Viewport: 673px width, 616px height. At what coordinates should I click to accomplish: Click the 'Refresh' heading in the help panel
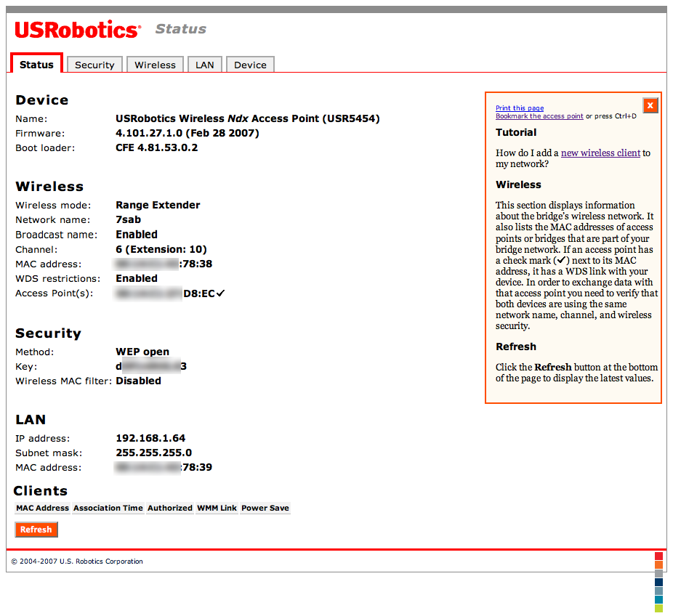[516, 346]
